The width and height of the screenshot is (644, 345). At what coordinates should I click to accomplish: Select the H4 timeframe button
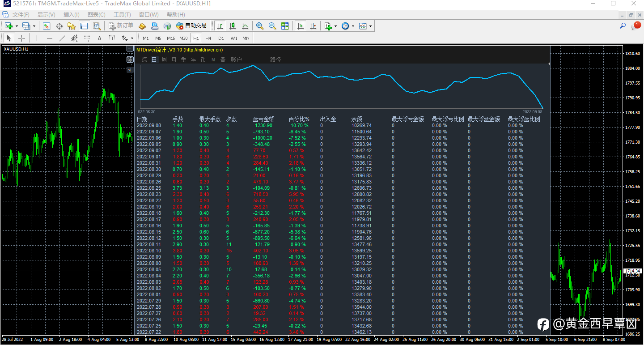point(208,38)
